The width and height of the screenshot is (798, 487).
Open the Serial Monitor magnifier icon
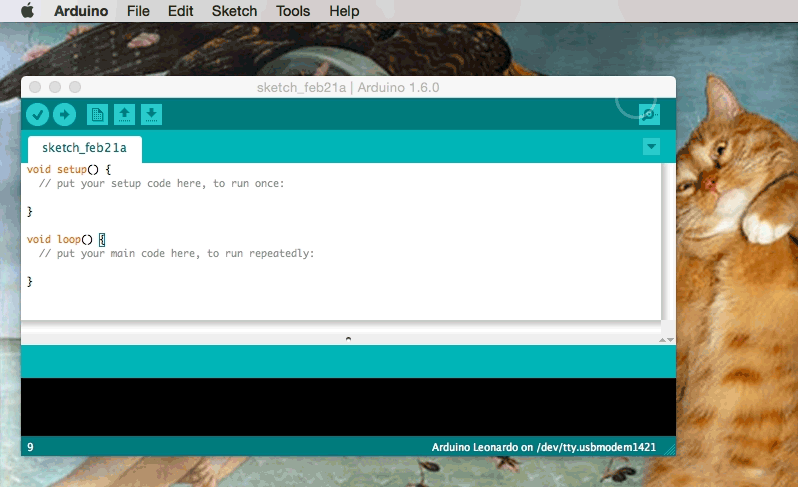(650, 114)
